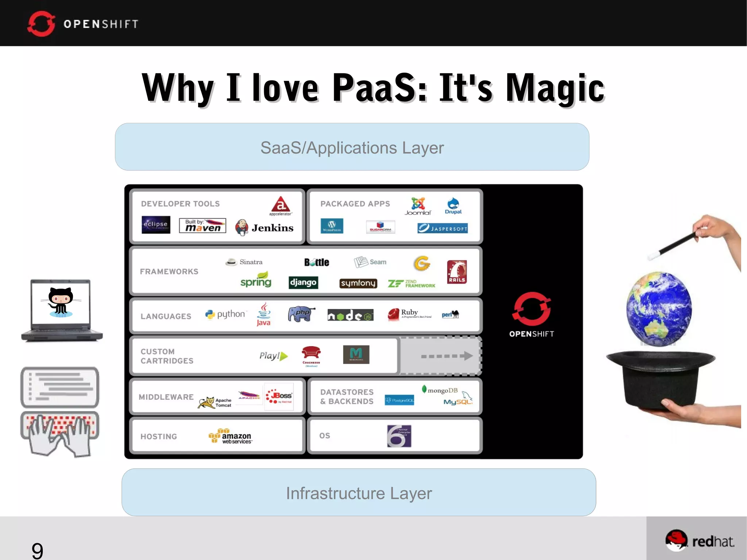Click the 'CUSTOM CARTRIDGES' label
This screenshot has height=560, width=747.
pos(167,356)
